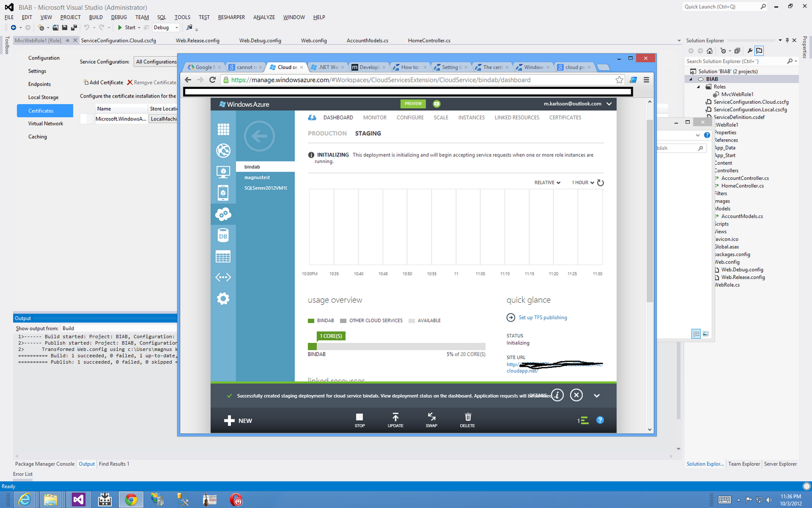Viewport: 812px width, 508px height.
Task: Refresh the dashboard metrics chart
Action: (x=600, y=183)
